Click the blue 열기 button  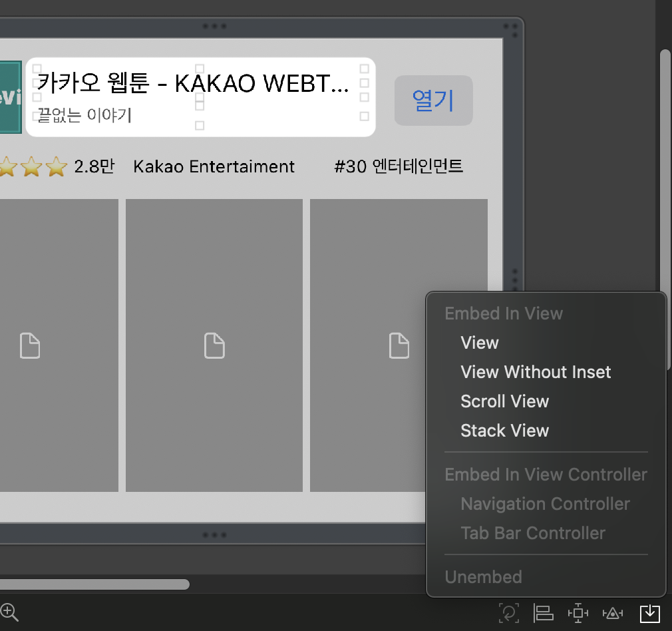point(433,101)
